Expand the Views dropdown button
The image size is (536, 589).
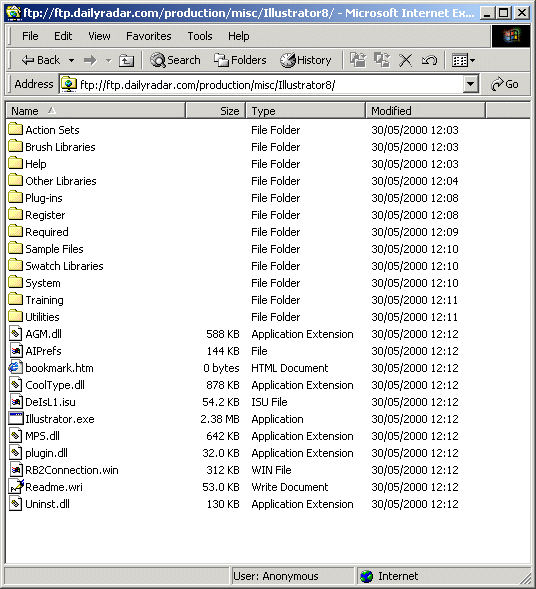[x=463, y=60]
